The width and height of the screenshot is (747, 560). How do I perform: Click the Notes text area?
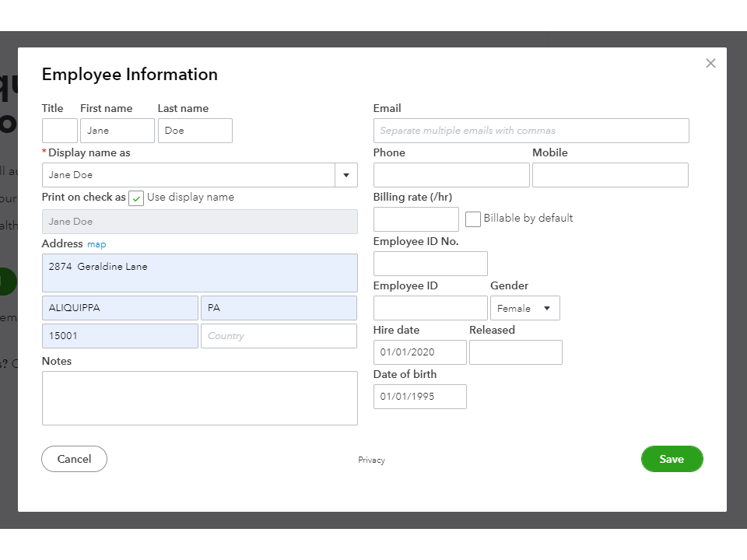[x=199, y=398]
